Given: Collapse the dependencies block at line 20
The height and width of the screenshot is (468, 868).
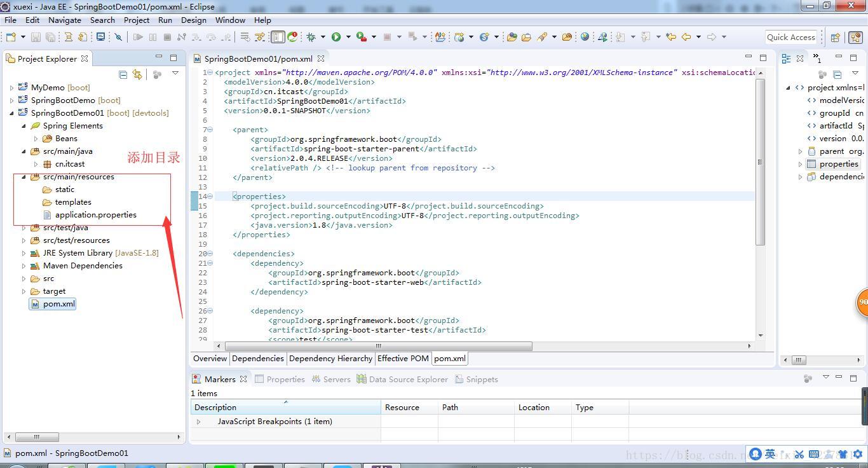Looking at the screenshot, I should [x=210, y=254].
